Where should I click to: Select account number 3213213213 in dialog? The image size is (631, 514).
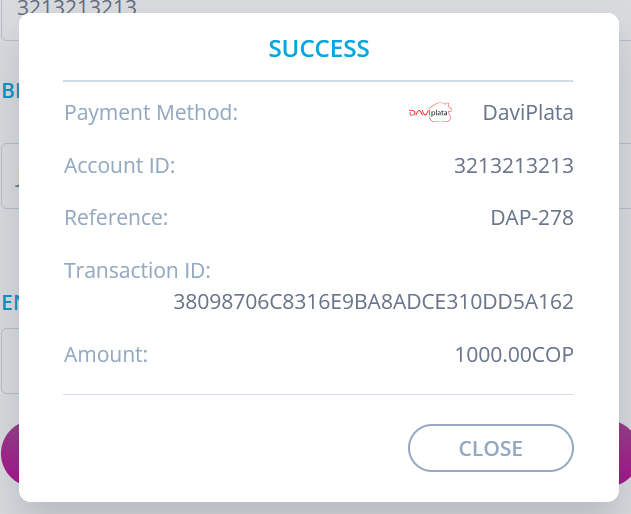pos(513,166)
